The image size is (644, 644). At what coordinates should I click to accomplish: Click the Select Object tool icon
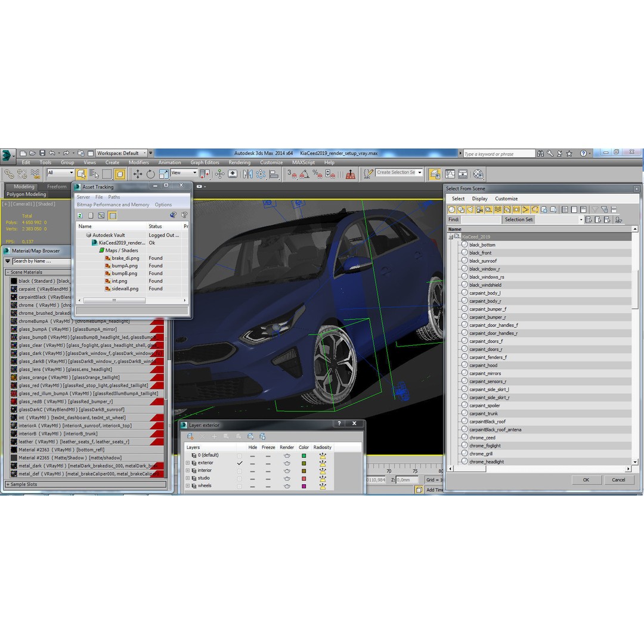pos(81,174)
